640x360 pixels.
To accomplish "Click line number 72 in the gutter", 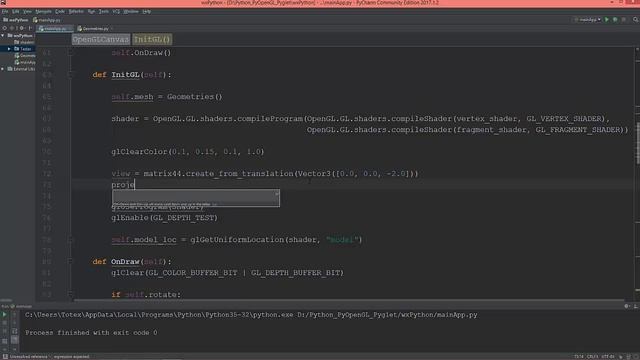I will (47, 173).
